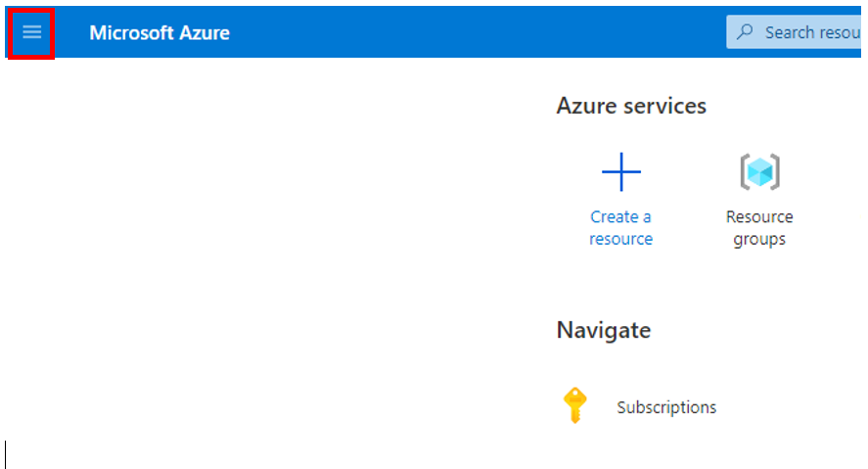Open the Subscriptions link
The image size is (868, 469).
pos(666,407)
